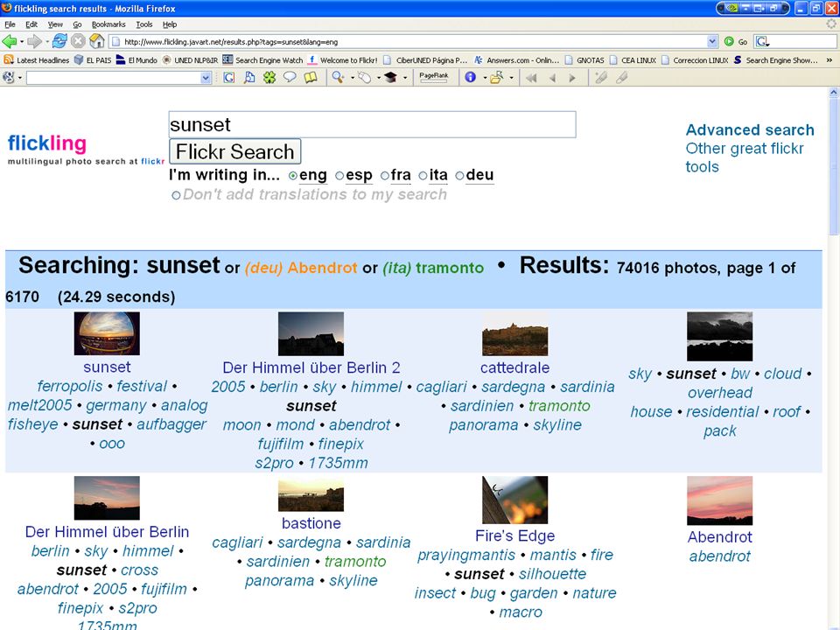
Task: Expand the graduation cap icon dropdown arrow
Action: 405,78
